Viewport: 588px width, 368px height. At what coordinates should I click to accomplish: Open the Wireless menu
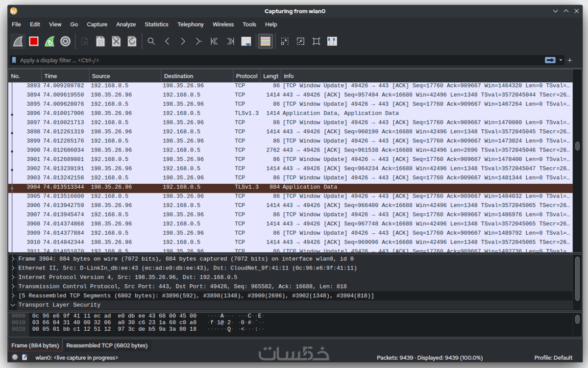tap(223, 25)
